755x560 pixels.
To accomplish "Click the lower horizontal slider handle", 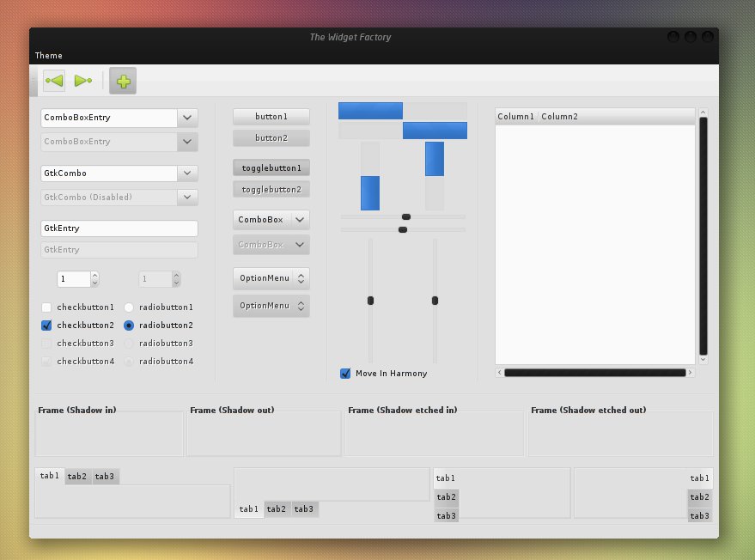I will [403, 229].
